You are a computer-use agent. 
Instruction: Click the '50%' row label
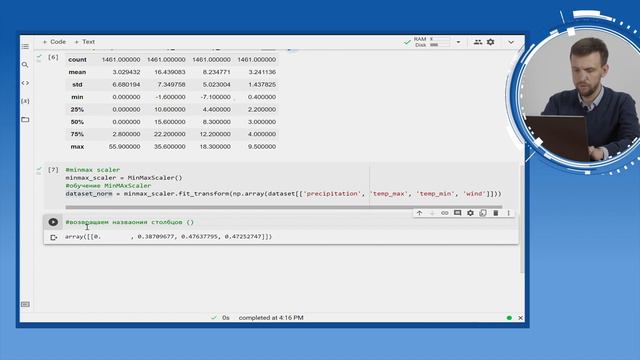[x=77, y=122]
